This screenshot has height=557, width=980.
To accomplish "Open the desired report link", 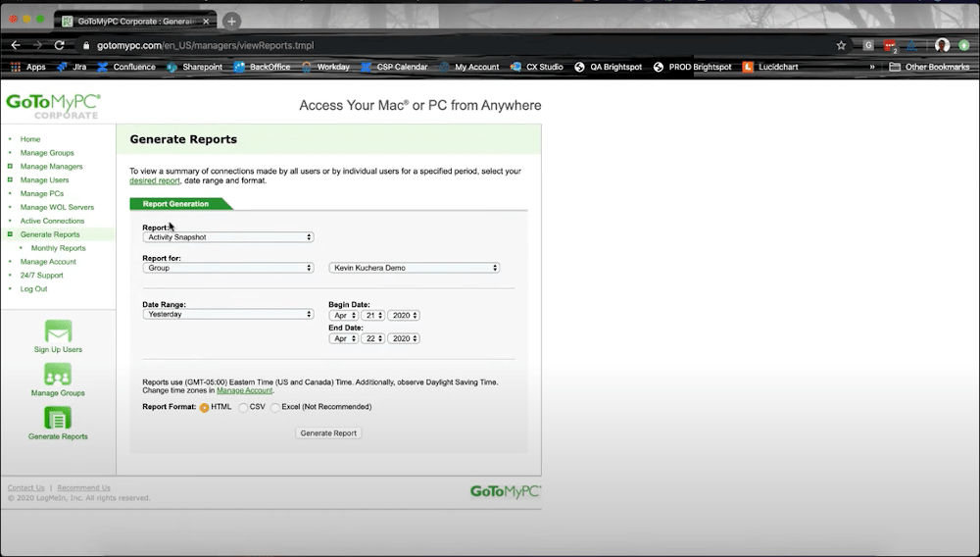I will (155, 180).
